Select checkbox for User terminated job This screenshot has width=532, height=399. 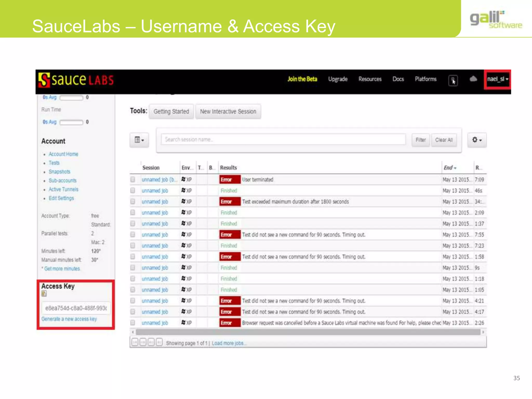[x=133, y=179]
